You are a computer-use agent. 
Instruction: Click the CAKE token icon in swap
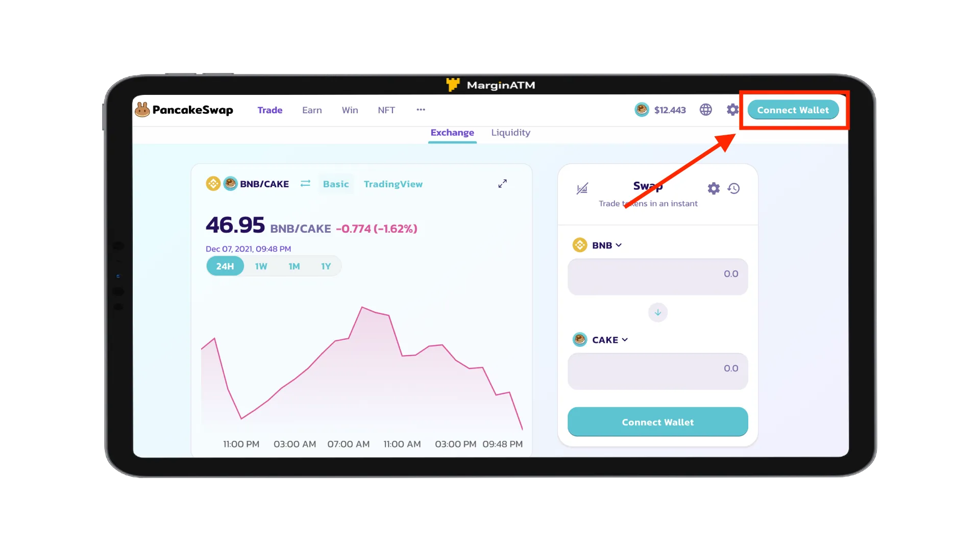[x=579, y=340]
